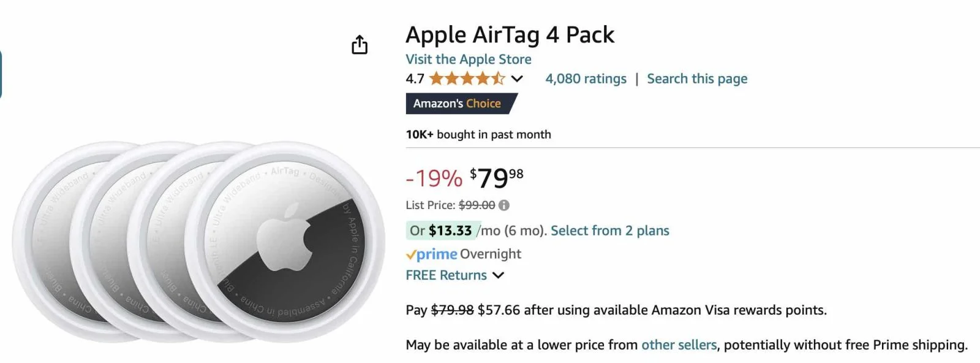Click the green checkmark beside Prime
The image size is (980, 363).
click(x=410, y=253)
